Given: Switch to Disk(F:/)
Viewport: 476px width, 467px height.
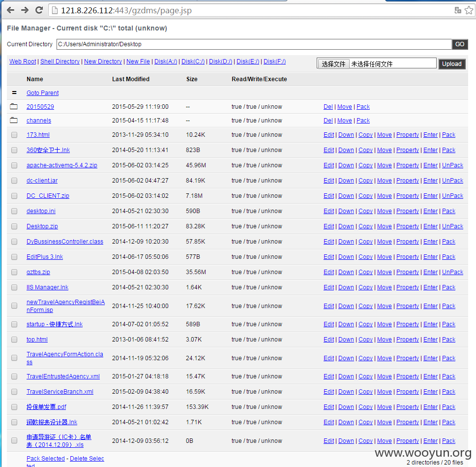Looking at the screenshot, I should [275, 62].
